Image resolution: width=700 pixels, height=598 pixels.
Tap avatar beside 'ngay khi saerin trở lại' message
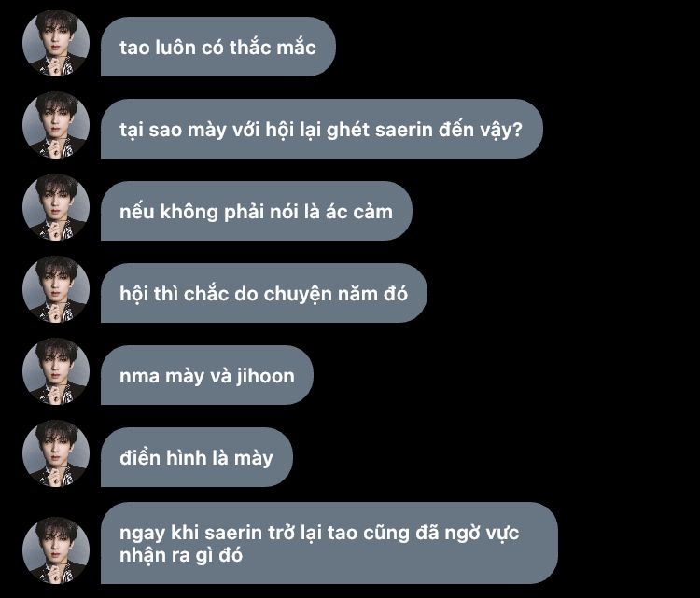coord(56,550)
